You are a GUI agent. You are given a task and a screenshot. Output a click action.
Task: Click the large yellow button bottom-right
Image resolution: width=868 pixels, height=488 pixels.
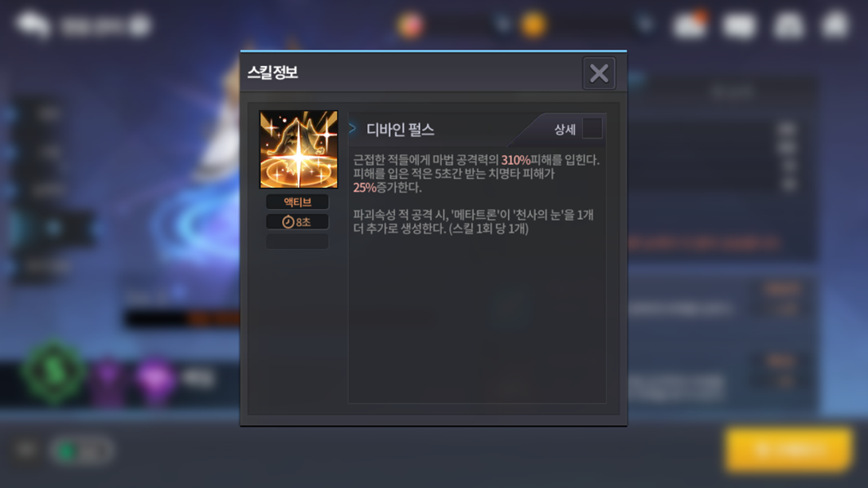pyautogui.click(x=788, y=450)
